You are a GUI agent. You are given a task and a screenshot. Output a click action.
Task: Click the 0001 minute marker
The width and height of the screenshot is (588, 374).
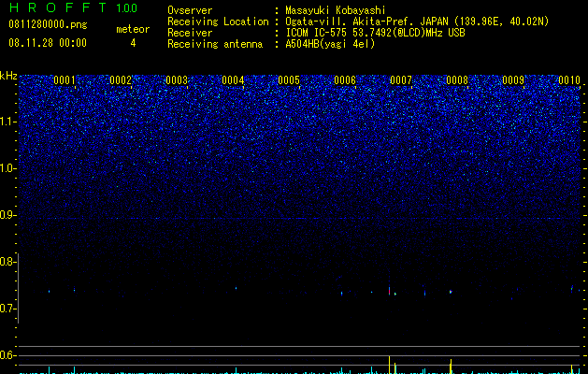tap(65, 80)
